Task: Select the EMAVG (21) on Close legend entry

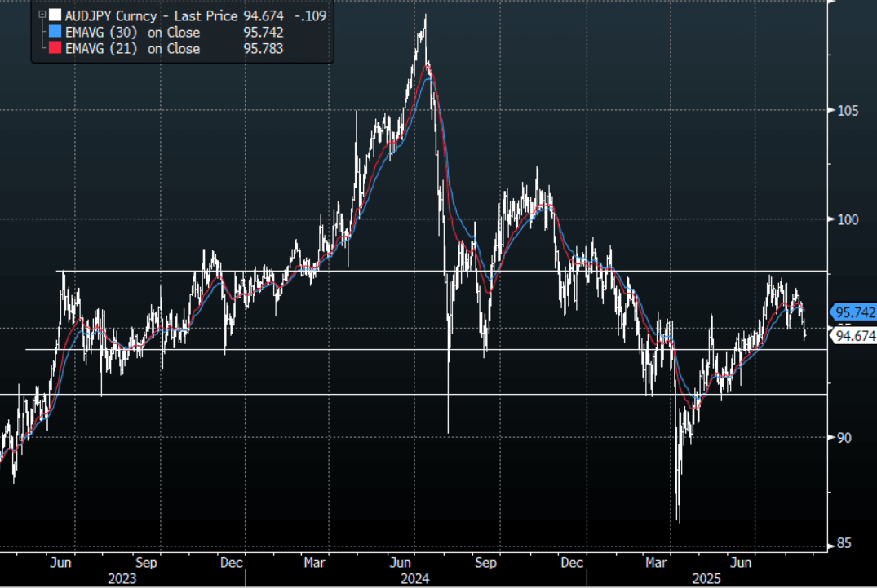Action: point(133,49)
